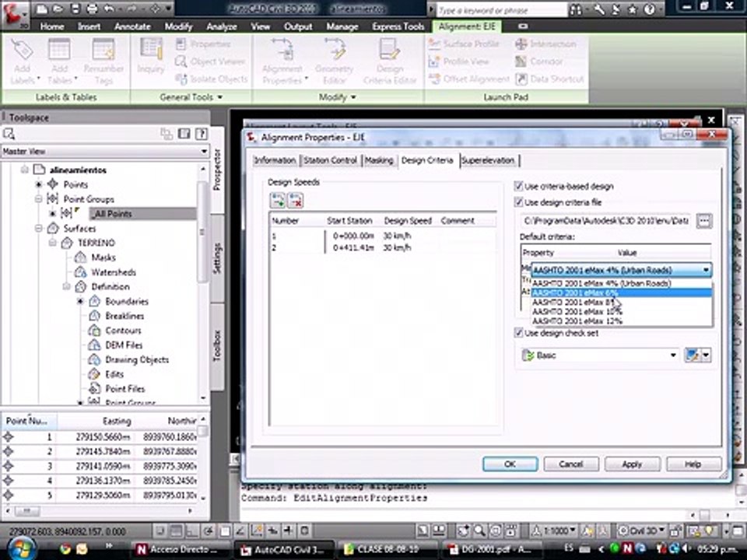The height and width of the screenshot is (560, 747).
Task: Click the edit design check set icon
Action: click(x=692, y=355)
